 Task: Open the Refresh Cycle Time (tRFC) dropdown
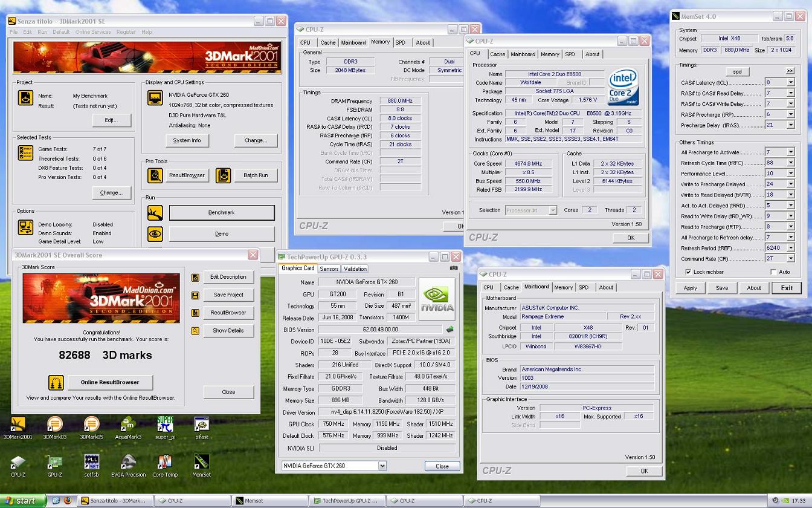pos(790,163)
